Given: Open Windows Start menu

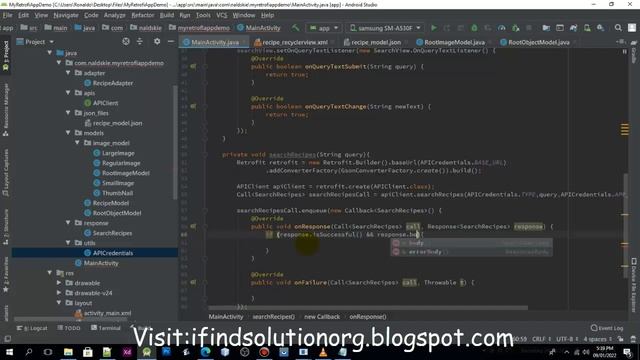Looking at the screenshot, I should click(x=9, y=352).
